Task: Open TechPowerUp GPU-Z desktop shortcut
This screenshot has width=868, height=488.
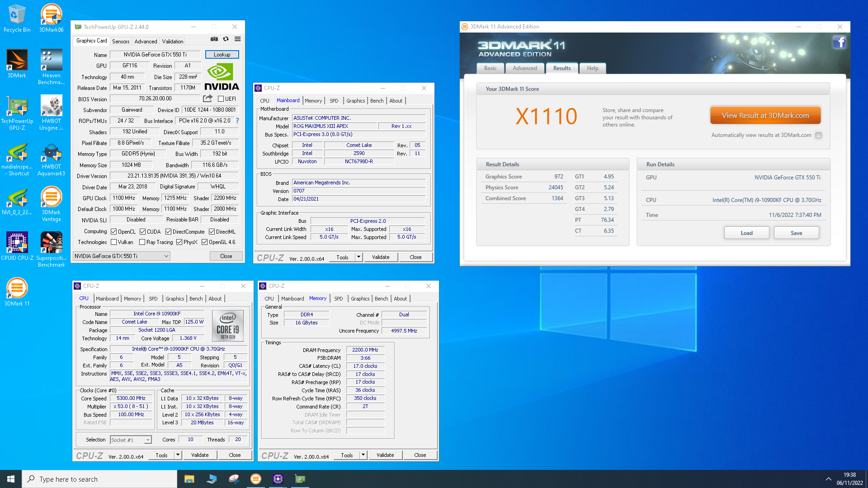Action: click(17, 113)
